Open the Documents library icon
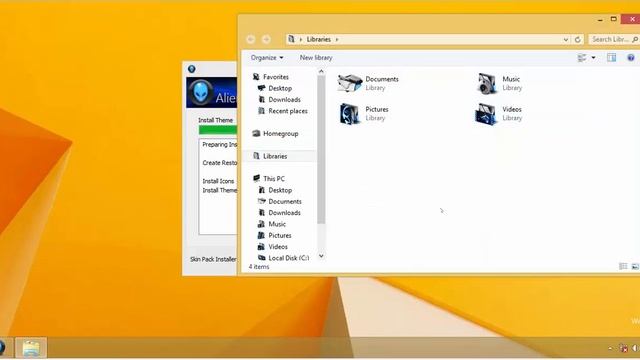The height and width of the screenshot is (360, 640). [350, 83]
